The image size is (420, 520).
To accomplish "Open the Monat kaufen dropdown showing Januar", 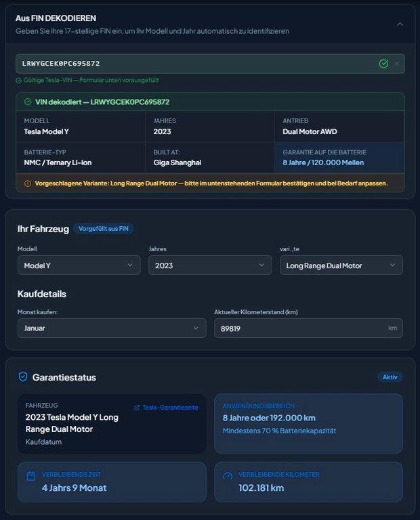I will click(112, 328).
